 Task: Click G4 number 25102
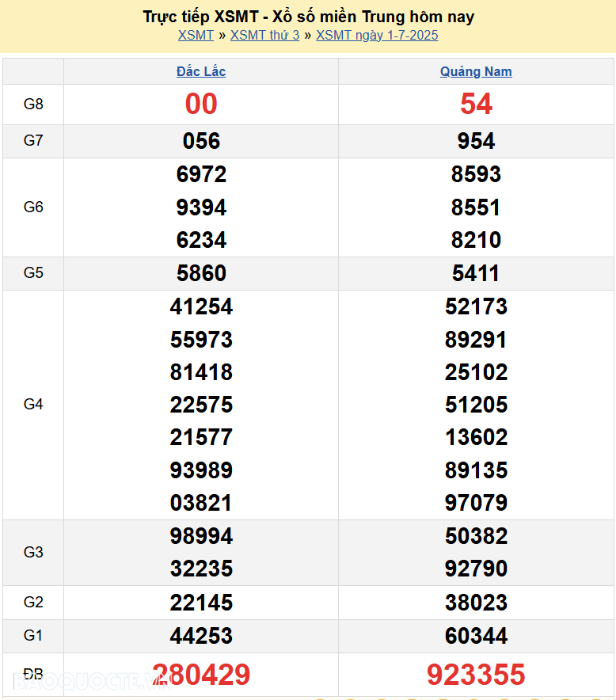(476, 372)
